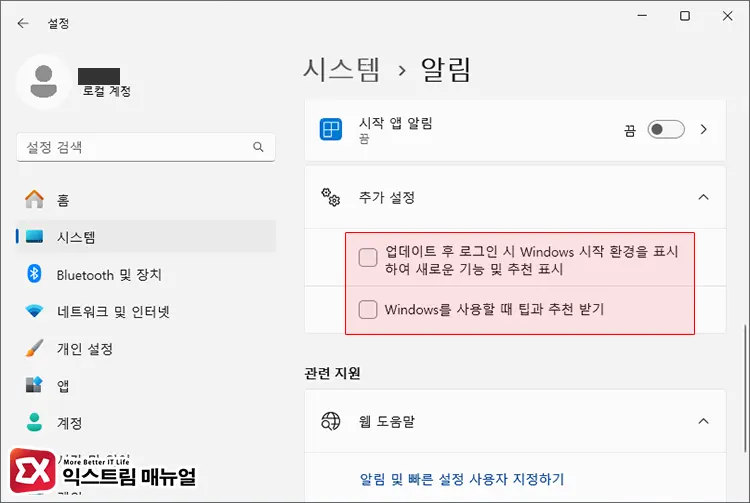Close the settings window

pyautogui.click(x=728, y=16)
